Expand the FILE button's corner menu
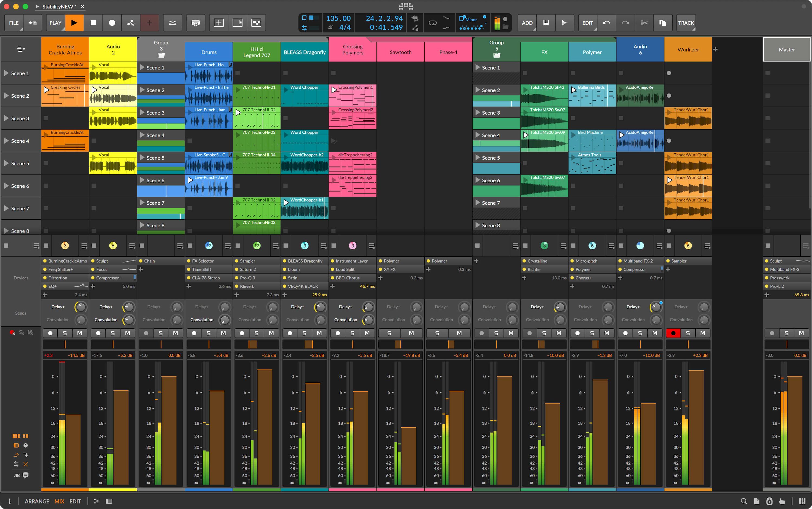Image resolution: width=812 pixels, height=509 pixels. (x=22, y=29)
